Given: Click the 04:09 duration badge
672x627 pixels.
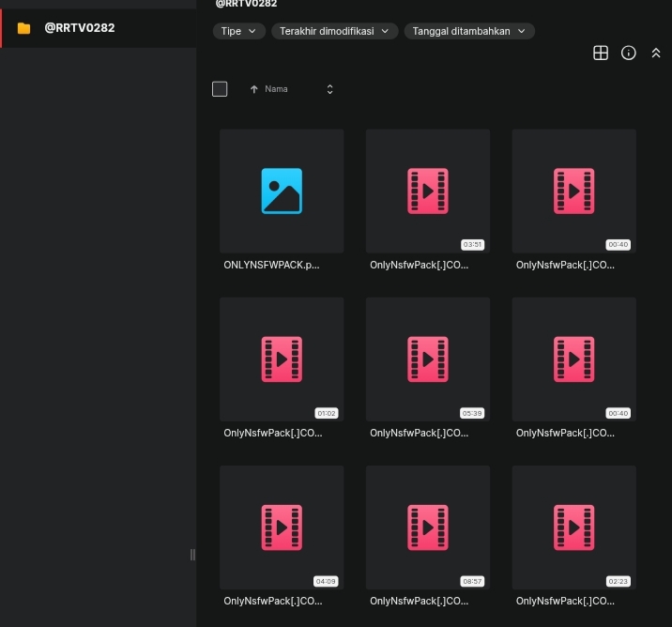Looking at the screenshot, I should pos(326,582).
